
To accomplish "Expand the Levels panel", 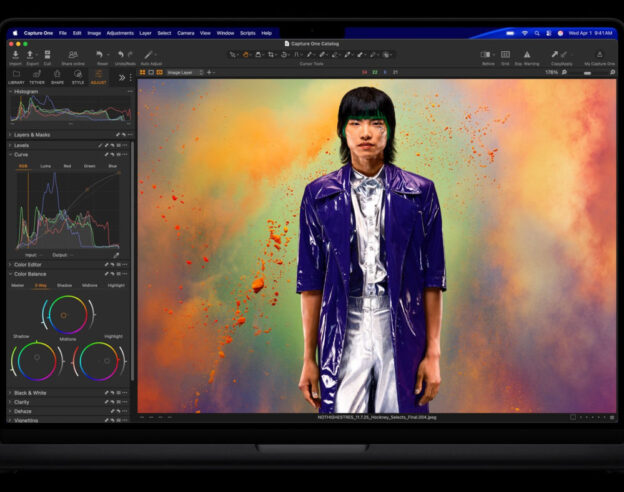I will click(10, 145).
